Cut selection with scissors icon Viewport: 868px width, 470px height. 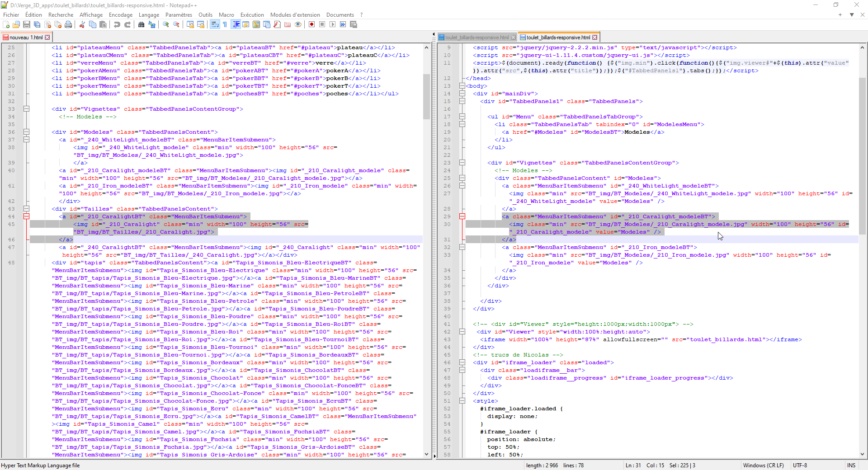[82, 24]
